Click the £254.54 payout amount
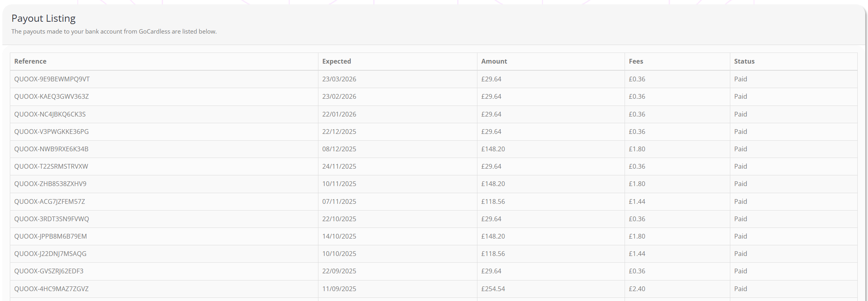 tap(493, 289)
